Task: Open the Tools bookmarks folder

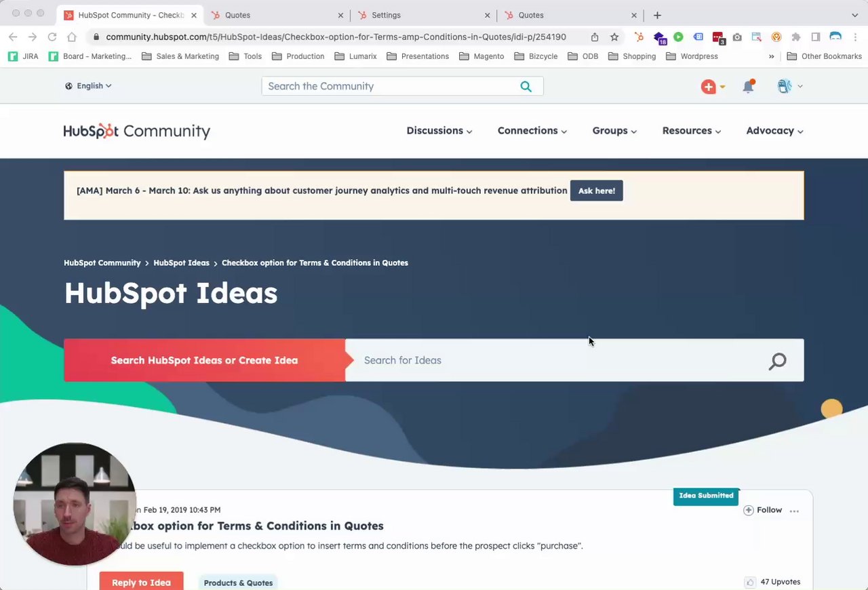Action: [x=245, y=56]
